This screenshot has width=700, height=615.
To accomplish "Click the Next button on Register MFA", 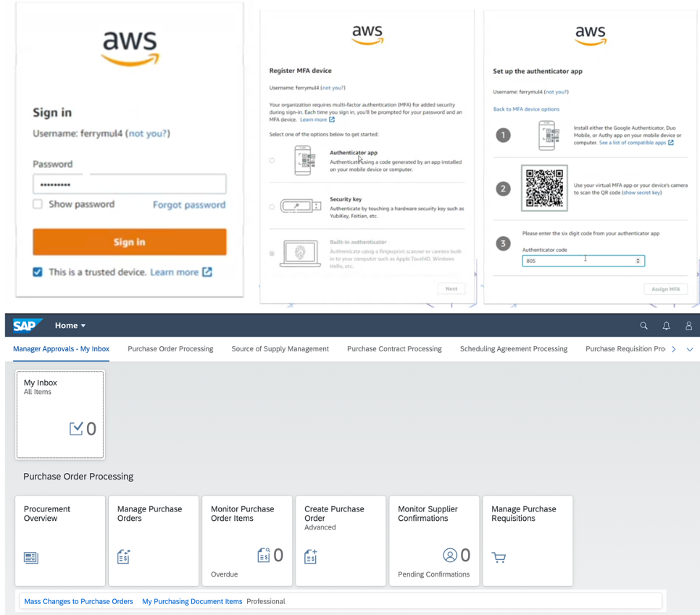I will click(451, 289).
